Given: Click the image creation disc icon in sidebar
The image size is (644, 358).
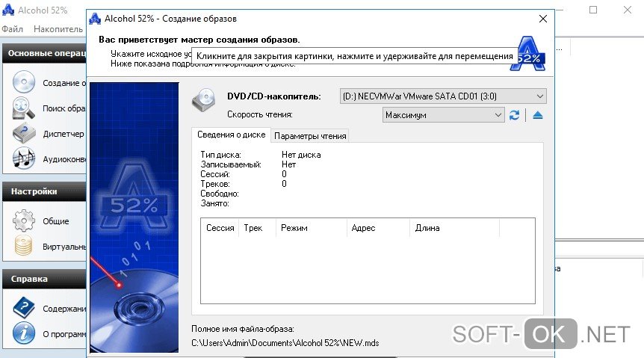Looking at the screenshot, I should point(24,82).
